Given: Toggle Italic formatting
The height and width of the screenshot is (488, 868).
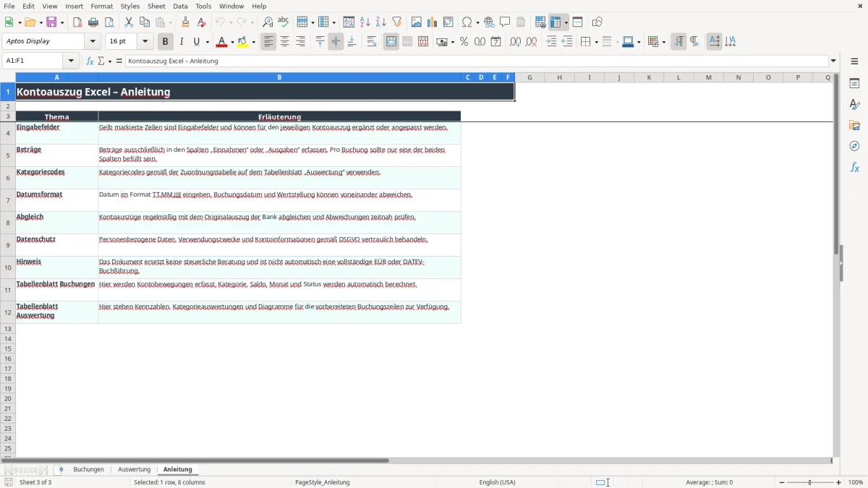Looking at the screenshot, I should (182, 42).
